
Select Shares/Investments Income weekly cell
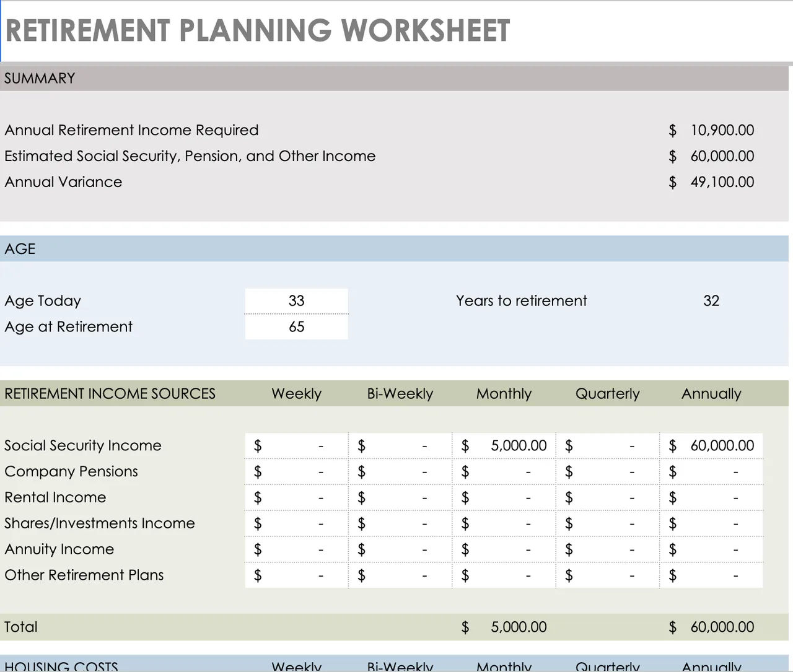click(x=297, y=524)
